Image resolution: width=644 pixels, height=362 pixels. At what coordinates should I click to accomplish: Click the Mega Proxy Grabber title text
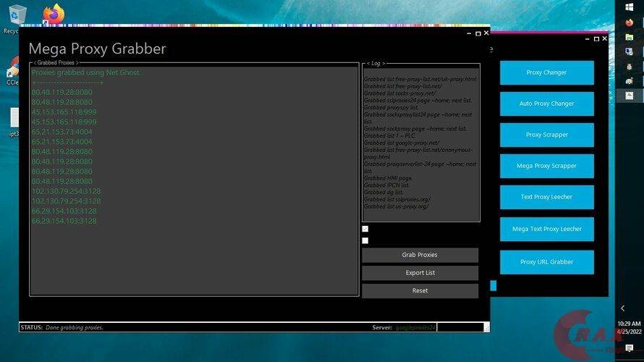point(98,49)
